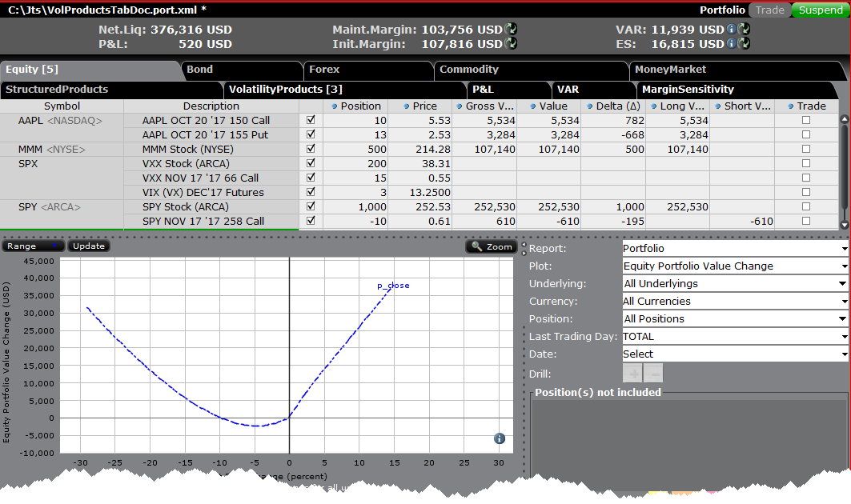Open the Plot dropdown
The height and width of the screenshot is (504, 851).
click(x=734, y=266)
